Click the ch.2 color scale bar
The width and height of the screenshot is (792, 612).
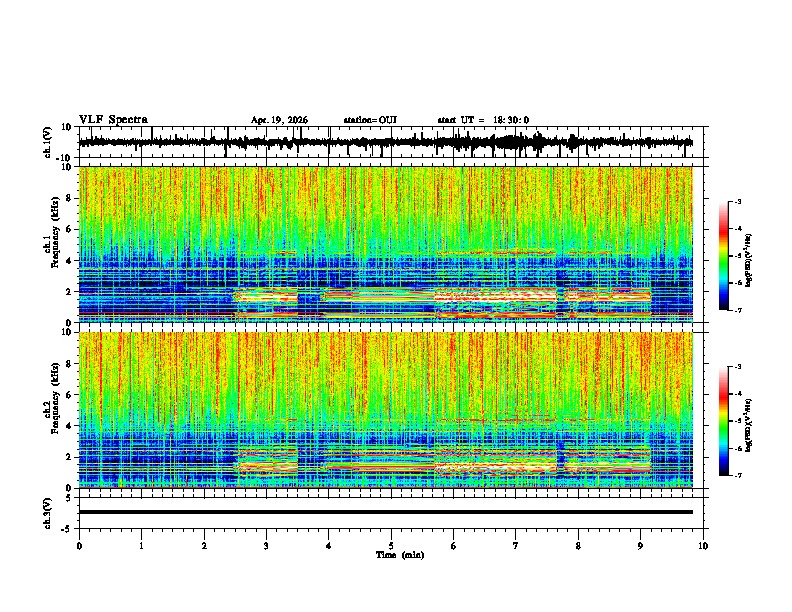(x=723, y=421)
